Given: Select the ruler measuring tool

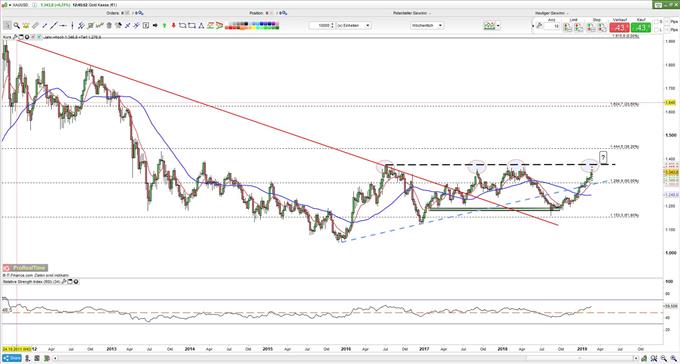Looking at the screenshot, I should [35, 25].
